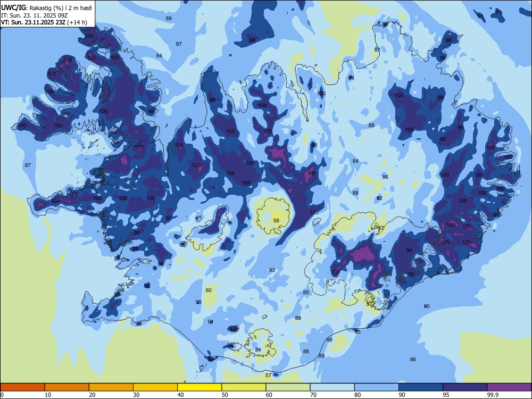Click the legend tick label '10'
The image size is (532, 399).
click(x=48, y=395)
